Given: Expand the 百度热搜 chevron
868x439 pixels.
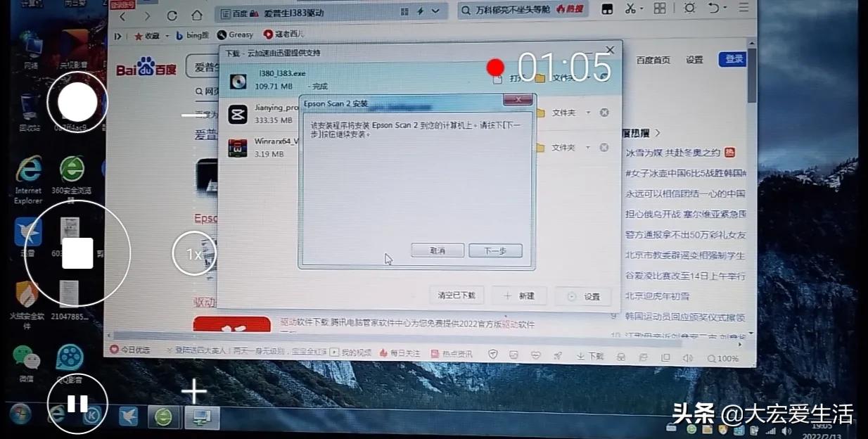Looking at the screenshot, I should click(658, 132).
